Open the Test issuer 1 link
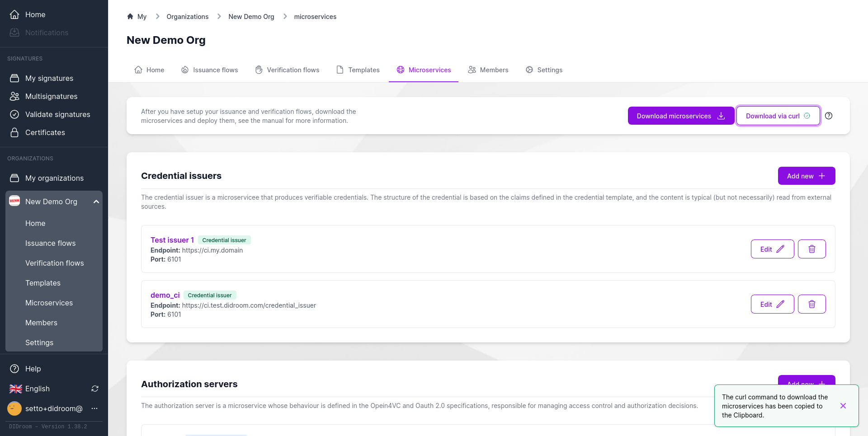868x436 pixels. tap(172, 240)
